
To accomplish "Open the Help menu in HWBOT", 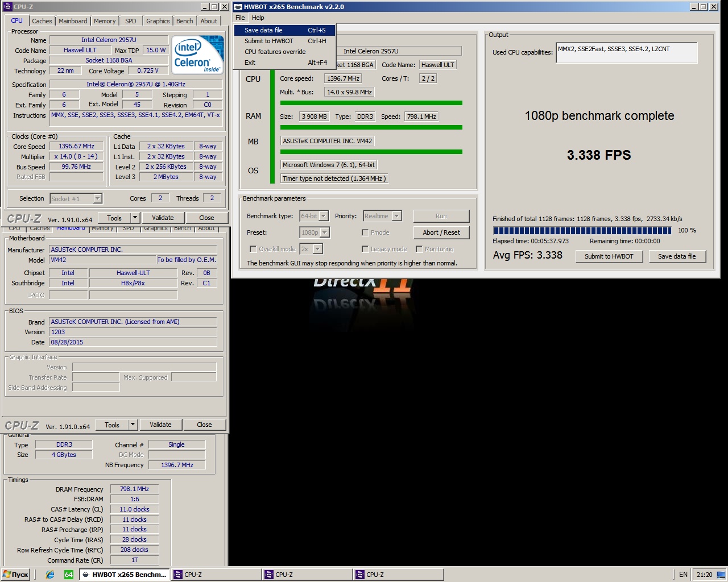I will tap(258, 18).
